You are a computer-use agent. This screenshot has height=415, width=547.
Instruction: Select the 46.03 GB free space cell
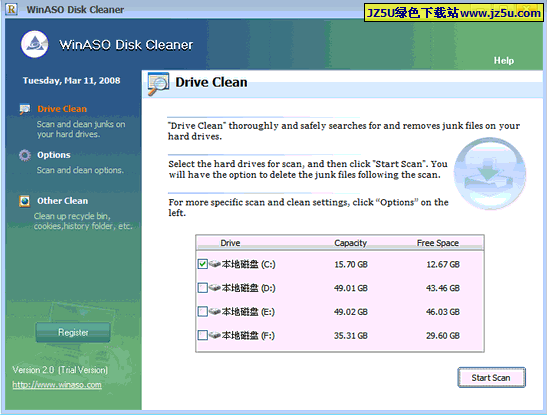[443, 312]
